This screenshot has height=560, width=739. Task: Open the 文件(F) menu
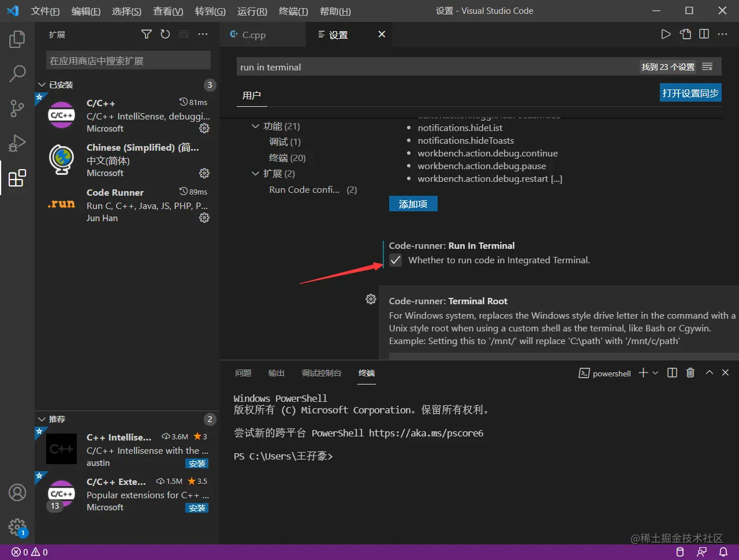click(x=45, y=11)
